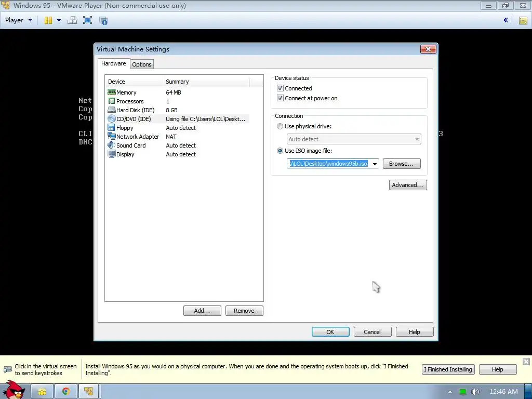Open the Angry Birds start button

(x=14, y=390)
